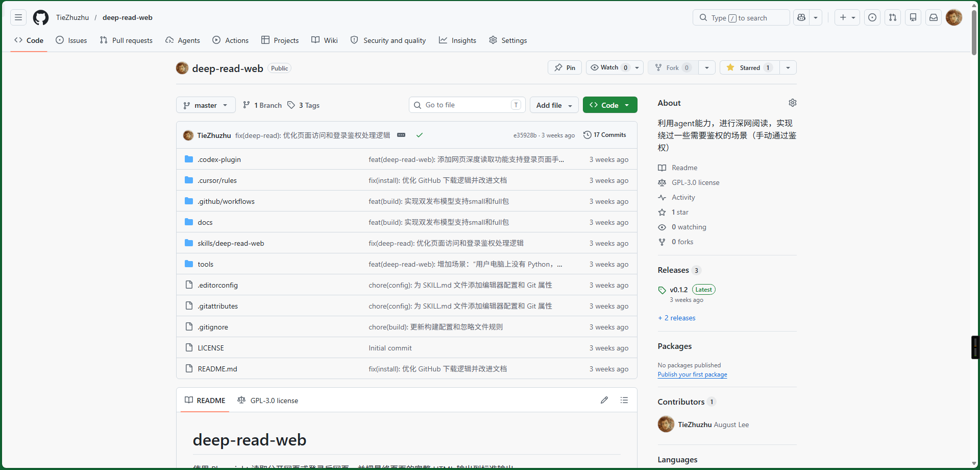Open user profile avatar menu
Image resolution: width=980 pixels, height=470 pixels.
(x=954, y=17)
